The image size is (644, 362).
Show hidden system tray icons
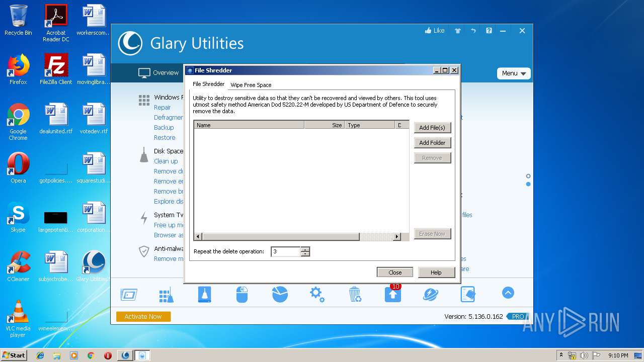[561, 355]
